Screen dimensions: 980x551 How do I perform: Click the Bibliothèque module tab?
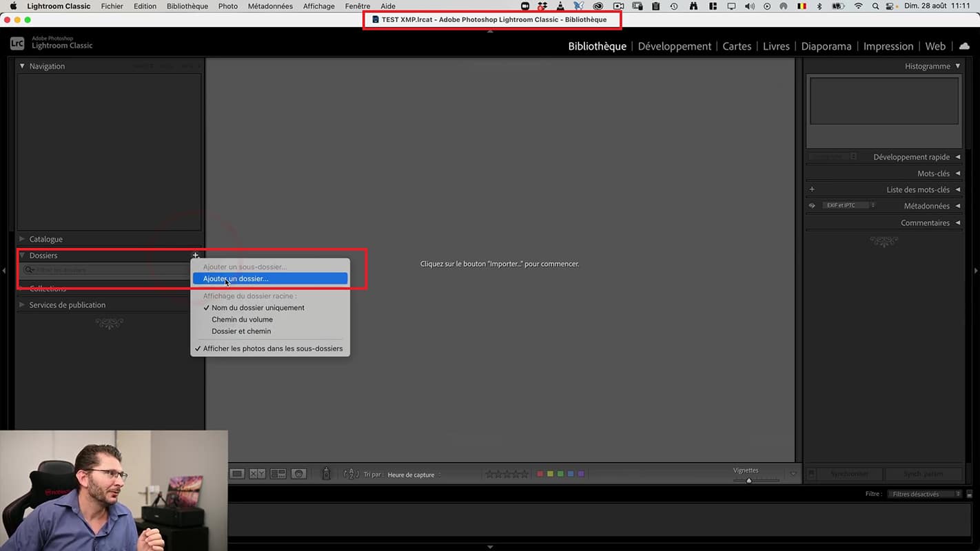[x=597, y=46]
